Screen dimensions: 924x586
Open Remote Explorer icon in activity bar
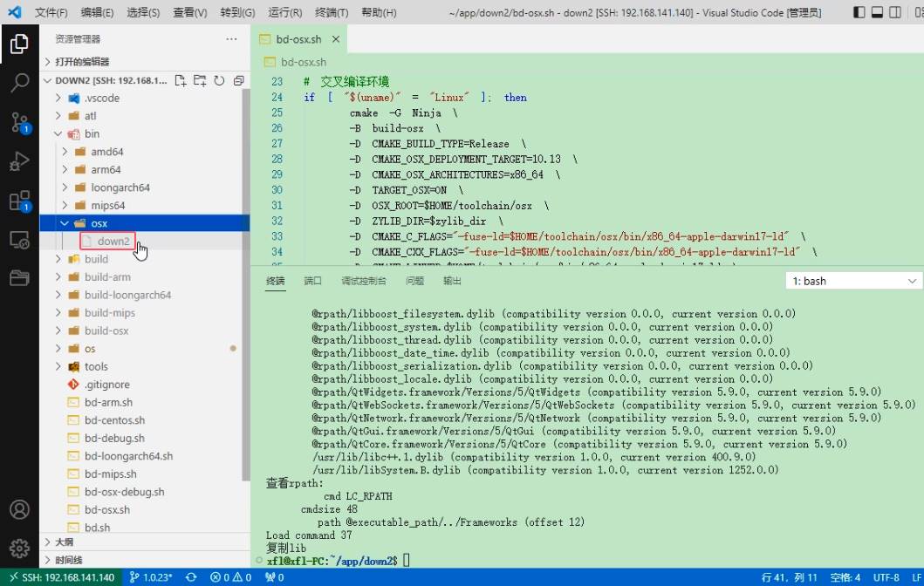tap(19, 240)
